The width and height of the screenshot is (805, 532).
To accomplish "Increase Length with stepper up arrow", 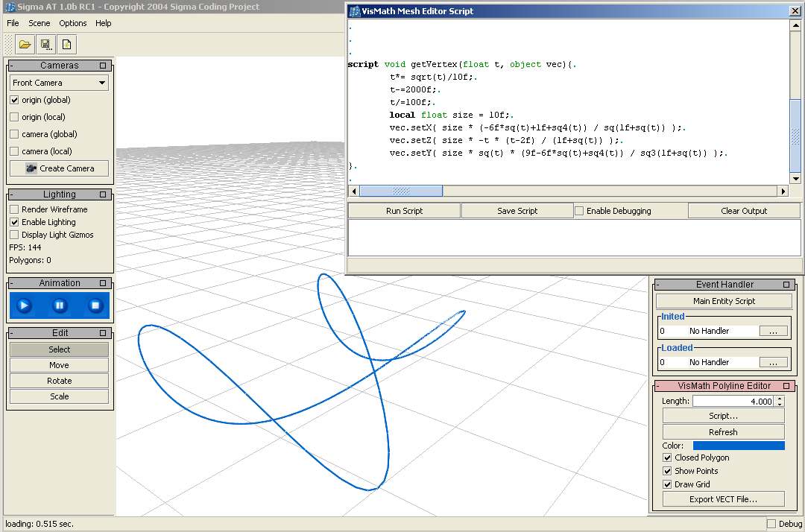I will [x=780, y=398].
